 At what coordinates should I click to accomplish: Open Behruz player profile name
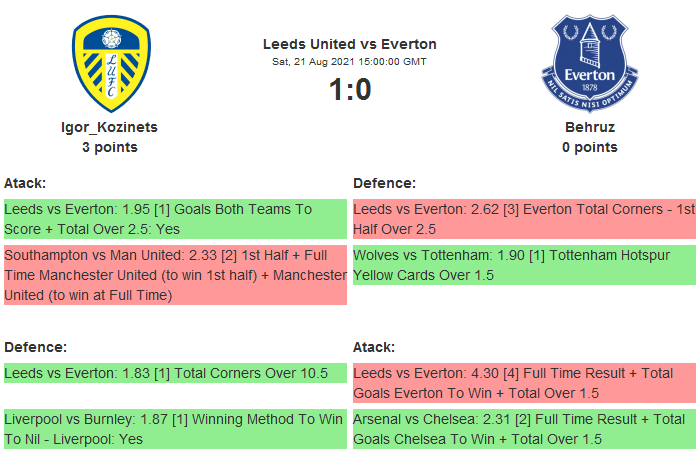click(589, 127)
